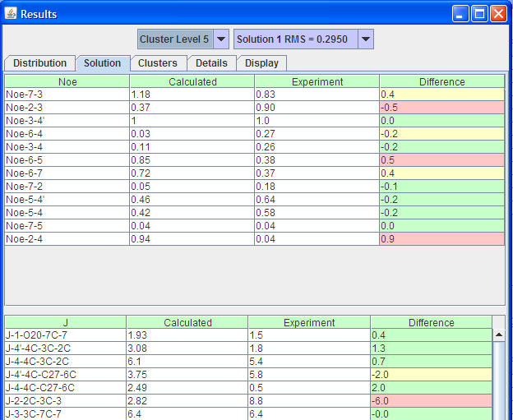Click scroll up arrow in J table

pos(498,335)
